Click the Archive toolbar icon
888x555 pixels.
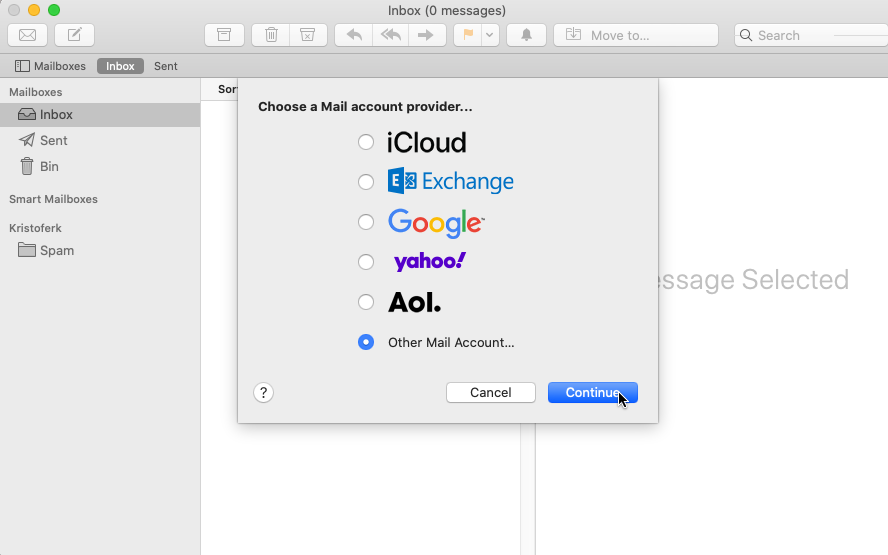224,35
